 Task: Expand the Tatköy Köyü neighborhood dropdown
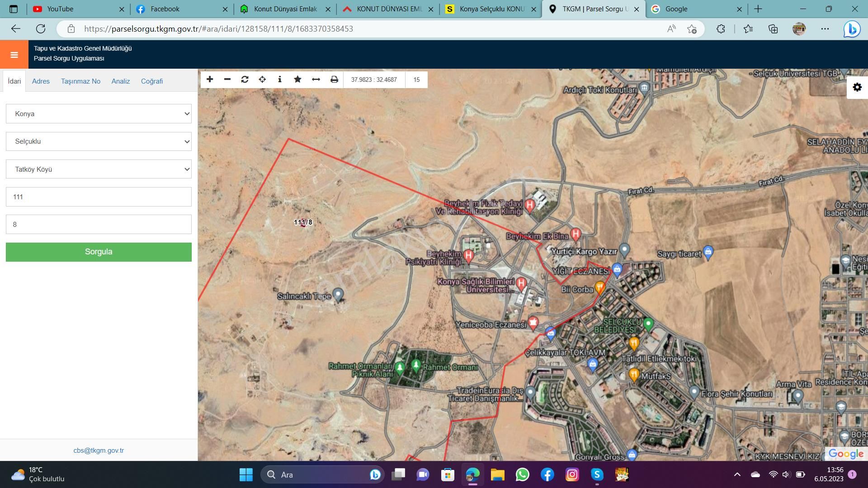(99, 169)
